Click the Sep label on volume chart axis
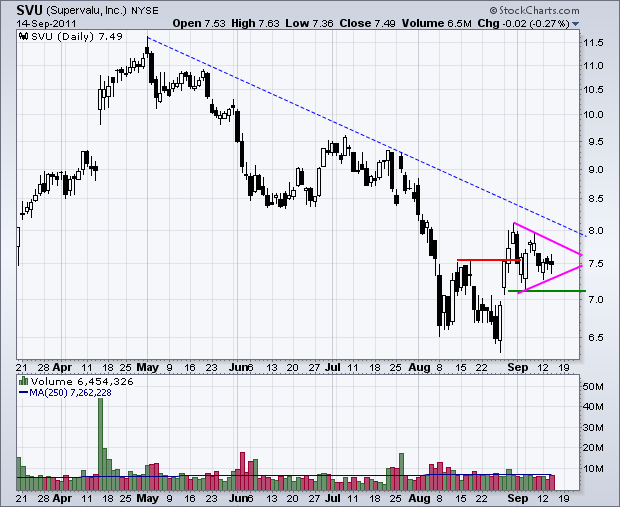The width and height of the screenshot is (620, 507). pos(518,498)
